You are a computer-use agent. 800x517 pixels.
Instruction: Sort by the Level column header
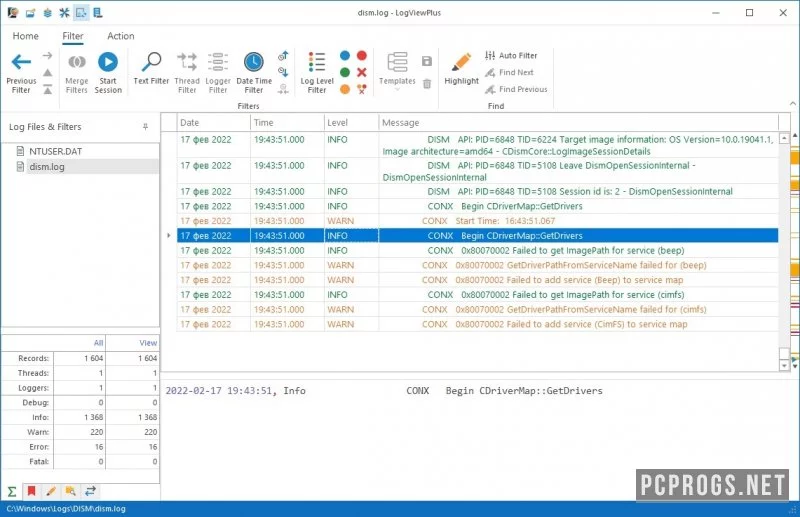pos(352,122)
